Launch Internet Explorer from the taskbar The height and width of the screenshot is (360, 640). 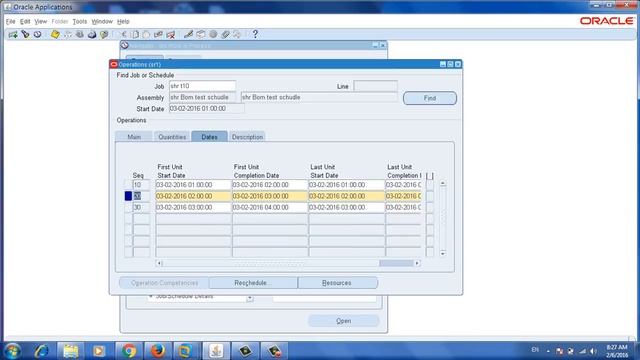point(42,351)
